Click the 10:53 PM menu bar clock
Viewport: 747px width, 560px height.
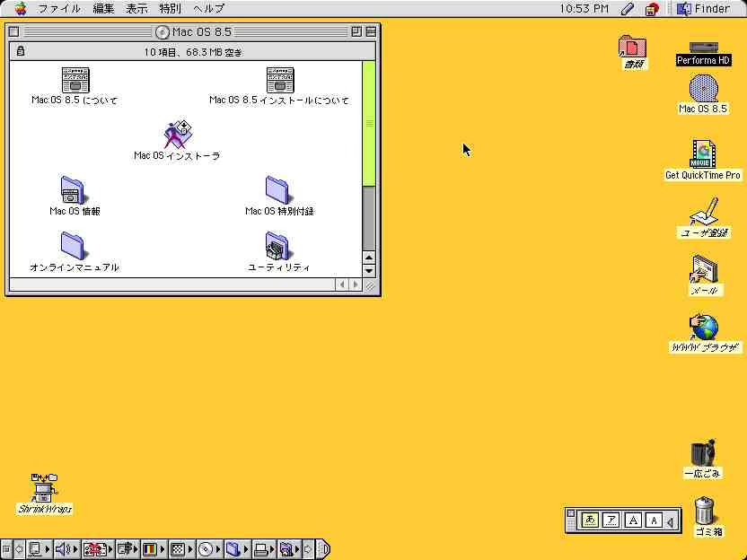[x=584, y=9]
